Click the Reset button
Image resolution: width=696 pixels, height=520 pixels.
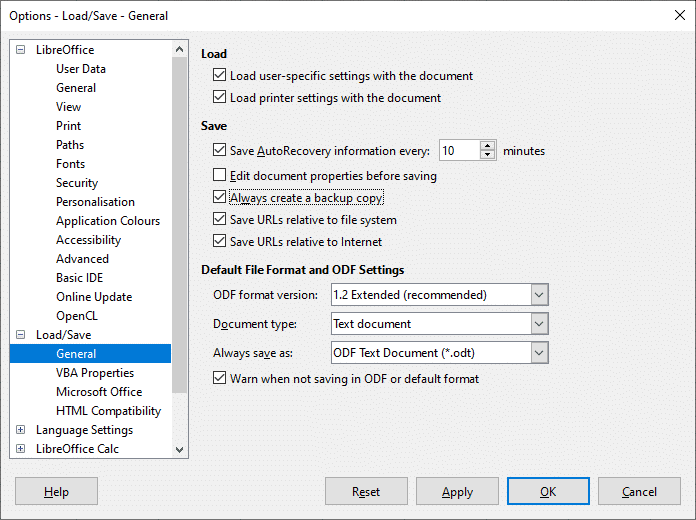pos(366,491)
